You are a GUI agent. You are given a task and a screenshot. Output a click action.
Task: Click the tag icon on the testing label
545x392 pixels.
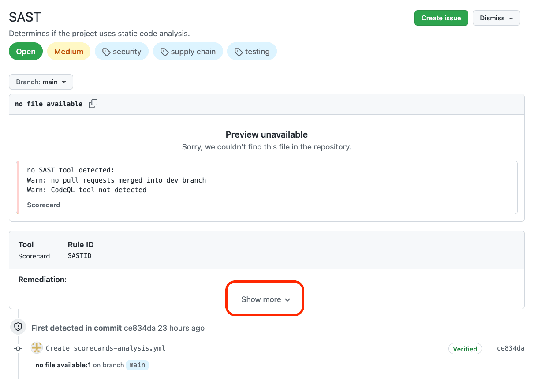pos(237,51)
